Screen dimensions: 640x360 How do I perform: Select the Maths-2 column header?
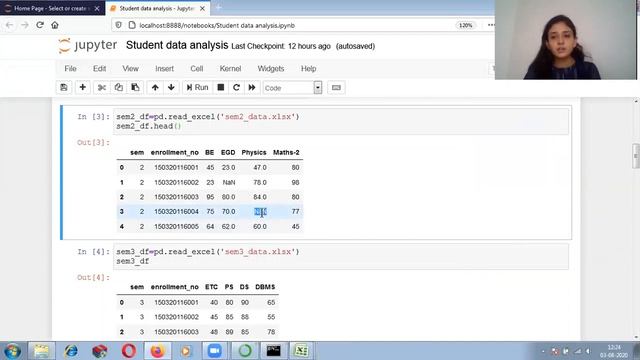pos(286,153)
